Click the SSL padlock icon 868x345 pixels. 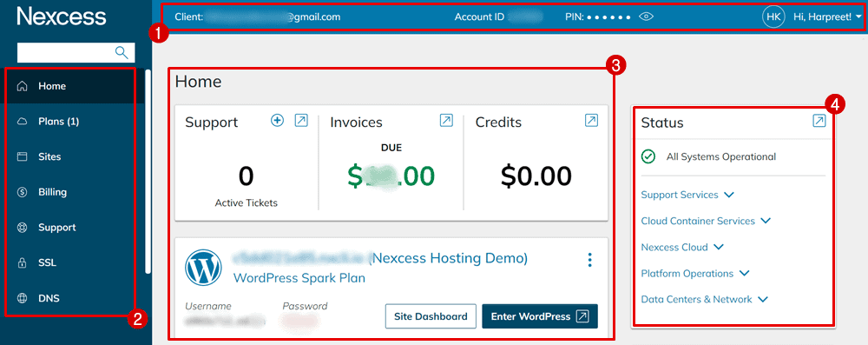(23, 263)
